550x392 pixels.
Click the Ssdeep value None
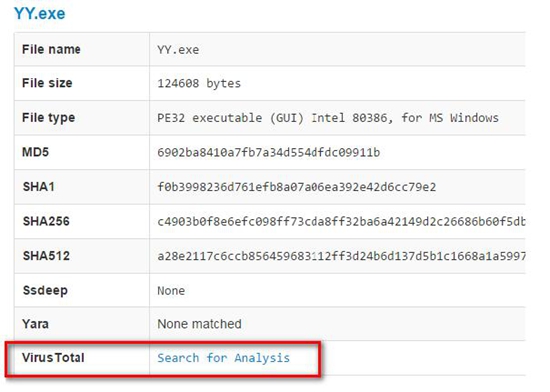tap(171, 291)
